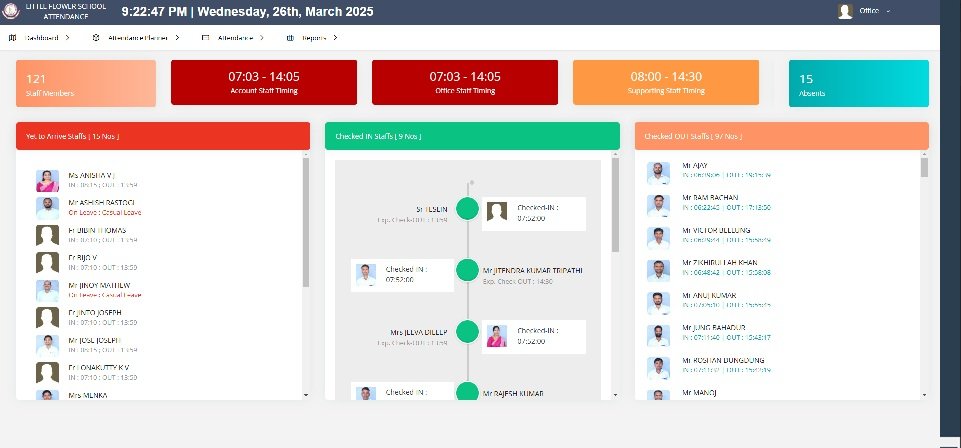The height and width of the screenshot is (448, 961).
Task: Expand the Attendance menu chevron
Action: coord(262,38)
